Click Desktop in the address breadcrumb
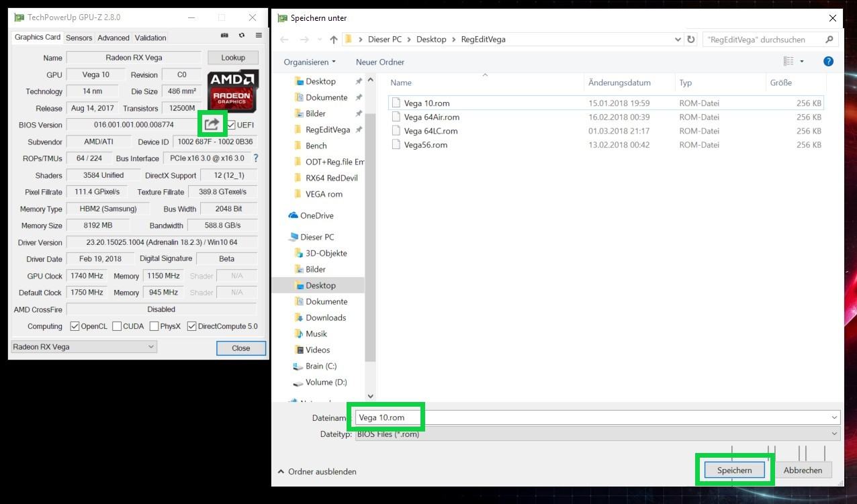This screenshot has height=504, width=857. click(x=431, y=40)
